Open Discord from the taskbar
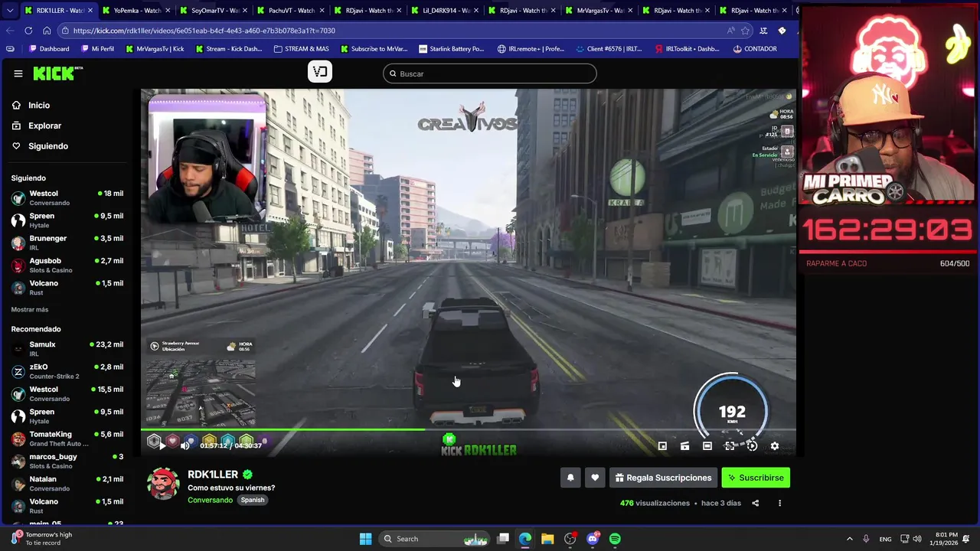The height and width of the screenshot is (551, 980). 593,539
